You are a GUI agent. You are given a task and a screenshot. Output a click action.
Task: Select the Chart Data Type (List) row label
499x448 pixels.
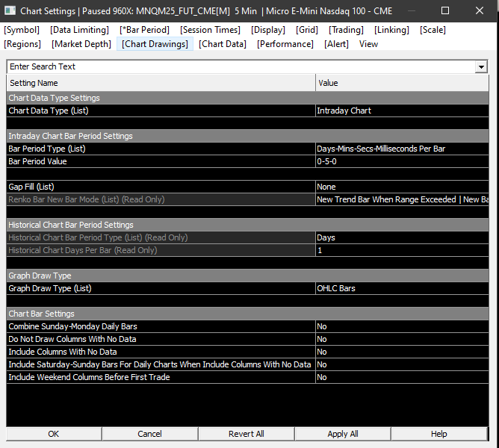tap(49, 111)
